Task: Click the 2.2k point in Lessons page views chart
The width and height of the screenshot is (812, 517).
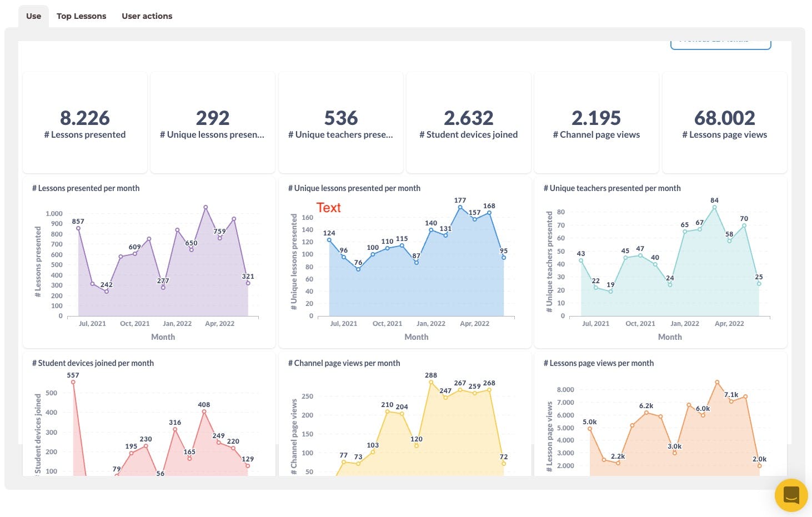Action: point(618,463)
